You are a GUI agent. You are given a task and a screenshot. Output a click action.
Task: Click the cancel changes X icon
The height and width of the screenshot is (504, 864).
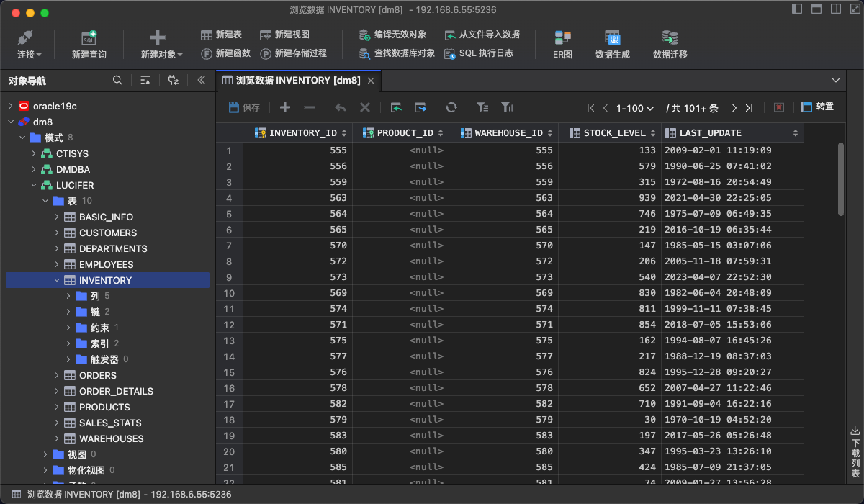pos(365,107)
